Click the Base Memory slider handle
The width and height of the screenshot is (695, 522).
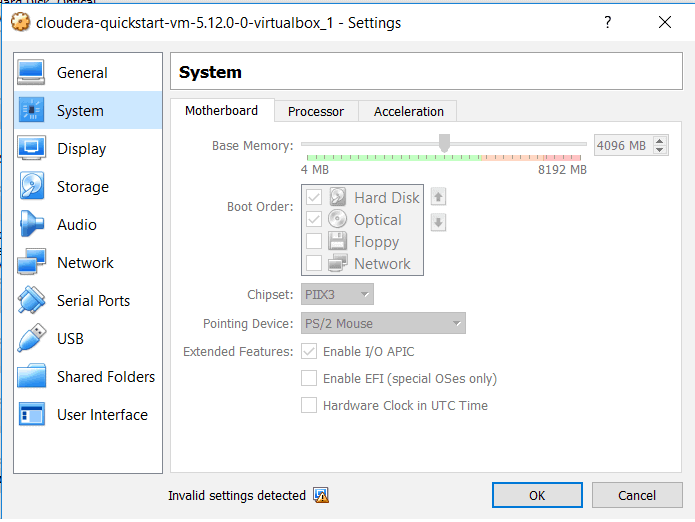click(444, 144)
